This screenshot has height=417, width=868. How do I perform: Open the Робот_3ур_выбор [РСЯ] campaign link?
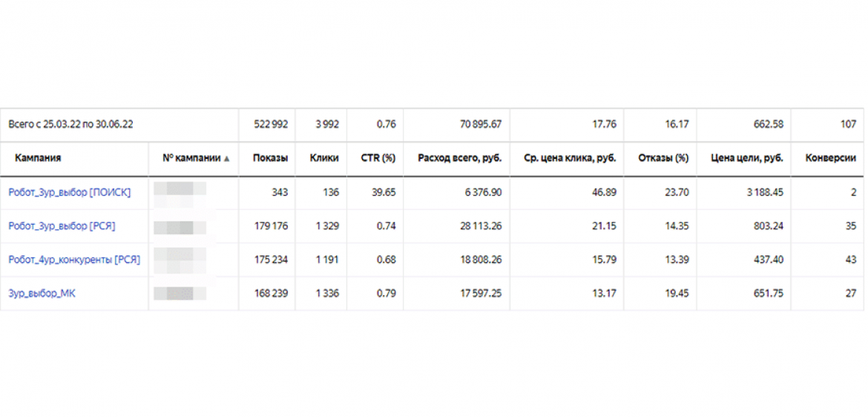62,226
